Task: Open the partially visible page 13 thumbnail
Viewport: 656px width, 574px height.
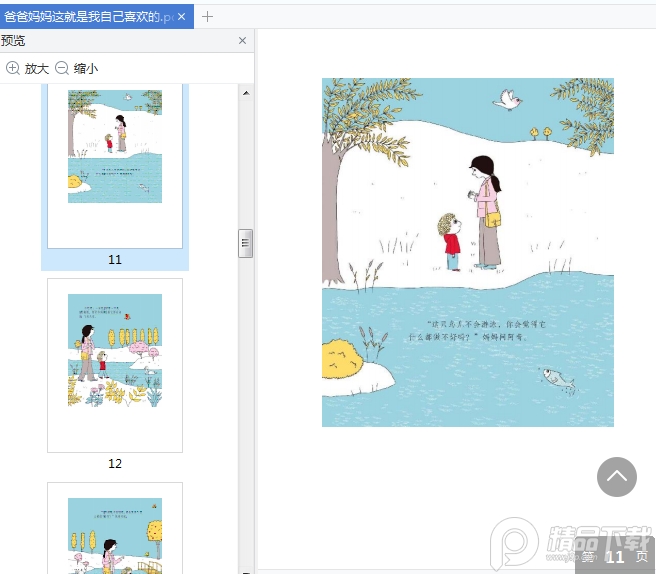Action: click(x=115, y=528)
